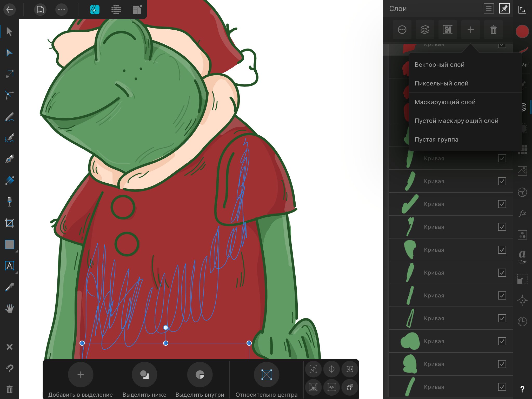Select the Artistic Text tool

click(x=10, y=266)
